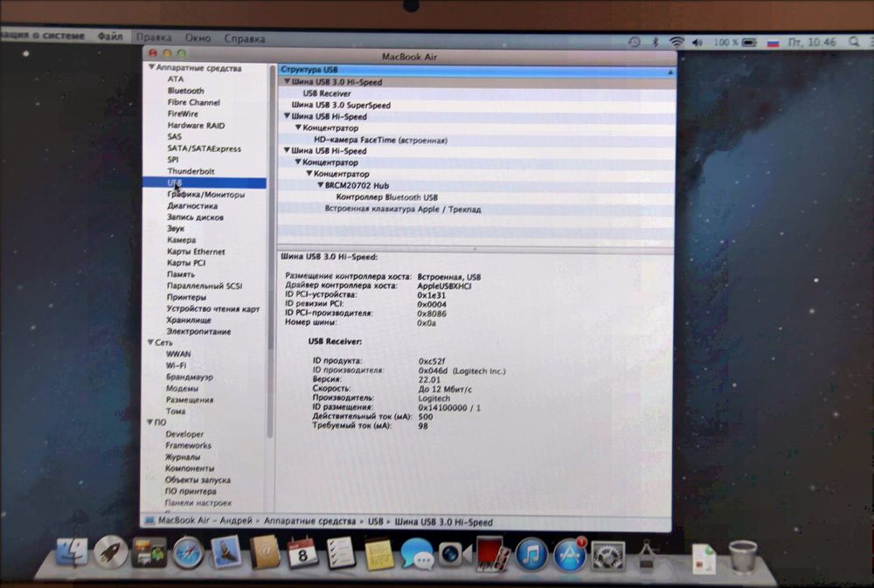Screen dimensions: 874x588
Task: Open the Правка menu
Action: click(x=154, y=38)
